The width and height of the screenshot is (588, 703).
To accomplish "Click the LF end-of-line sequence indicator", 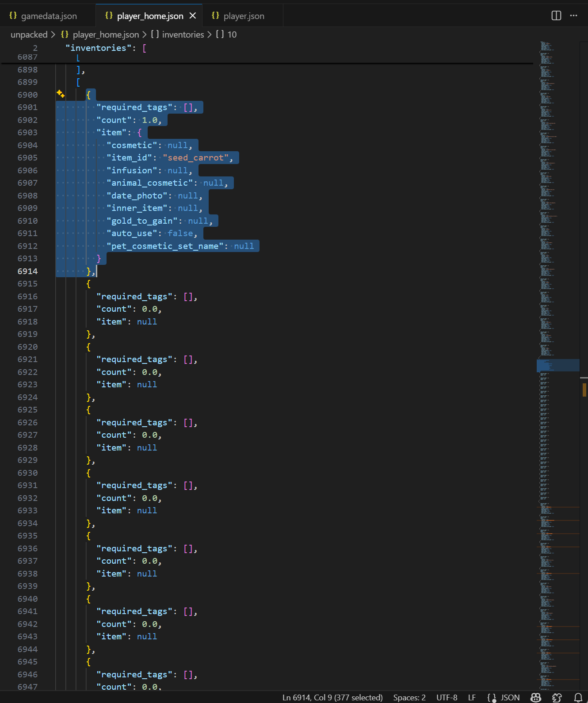I will [x=472, y=697].
